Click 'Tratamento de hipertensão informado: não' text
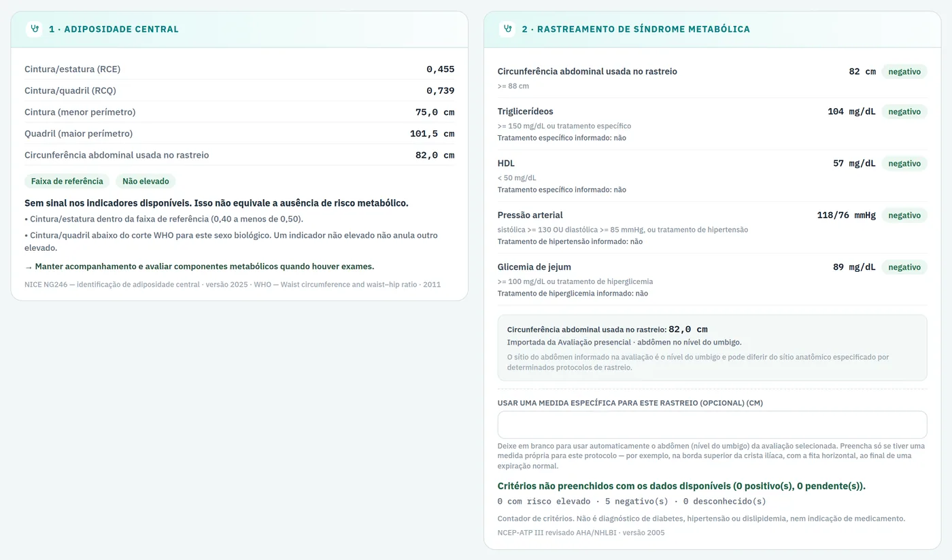952x560 pixels. 570,242
